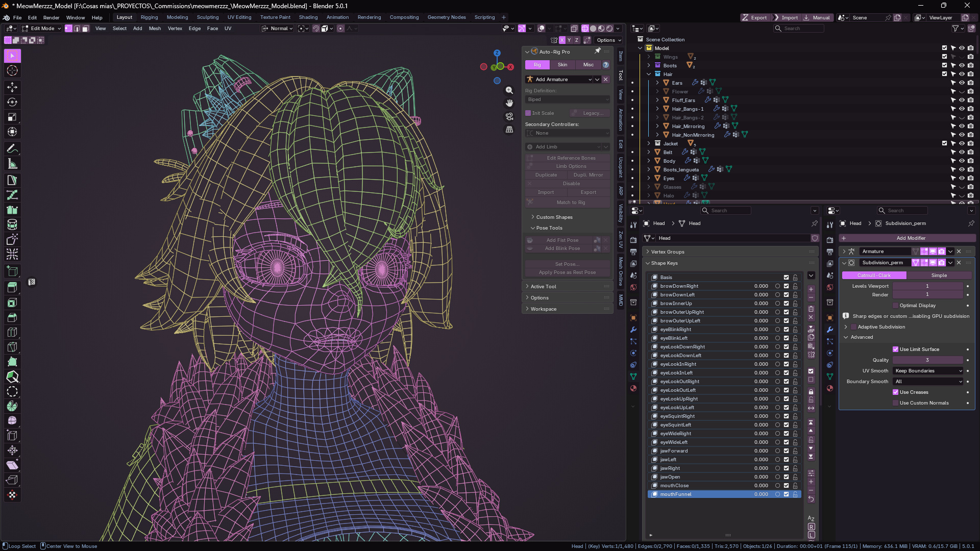Hide the Ears object in outliner
Image resolution: width=980 pixels, height=551 pixels.
coord(962,83)
